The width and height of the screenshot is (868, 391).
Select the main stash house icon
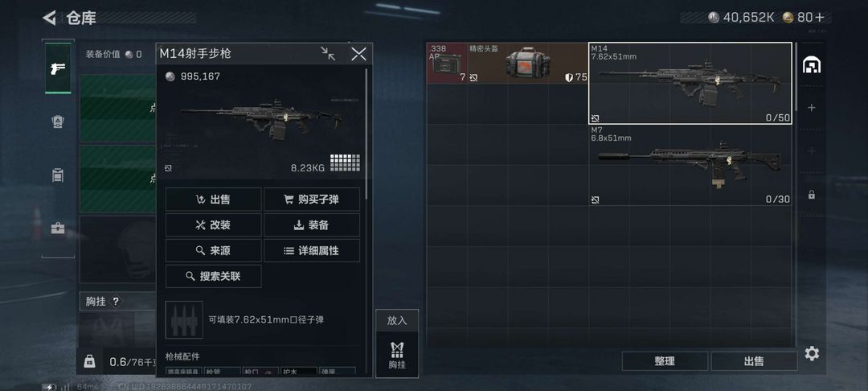(812, 65)
